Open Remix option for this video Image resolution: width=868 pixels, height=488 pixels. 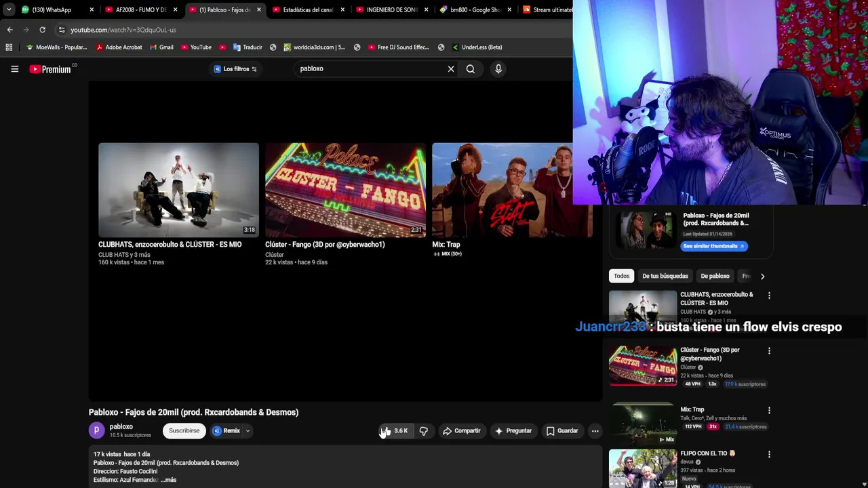(x=226, y=430)
